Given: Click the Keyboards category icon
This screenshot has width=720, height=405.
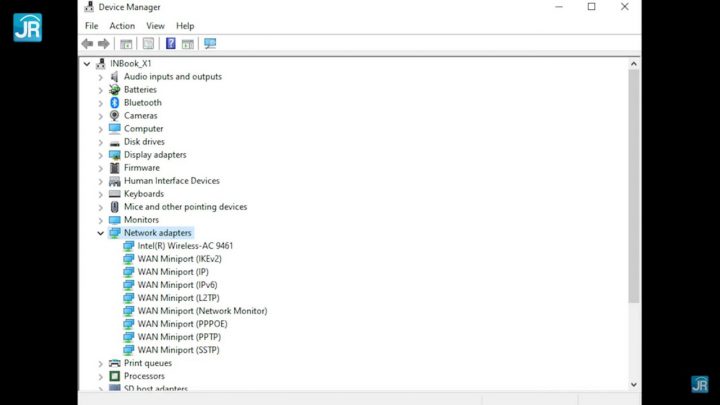Looking at the screenshot, I should (114, 194).
